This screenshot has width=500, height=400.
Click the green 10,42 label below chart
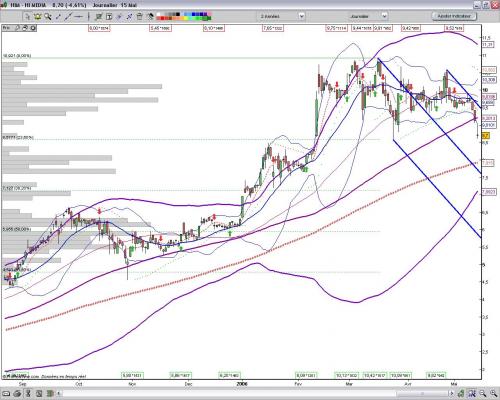375,375
